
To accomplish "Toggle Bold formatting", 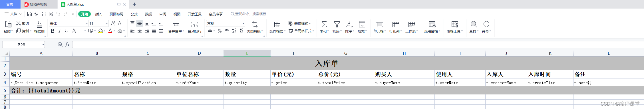I will pyautogui.click(x=53, y=31).
